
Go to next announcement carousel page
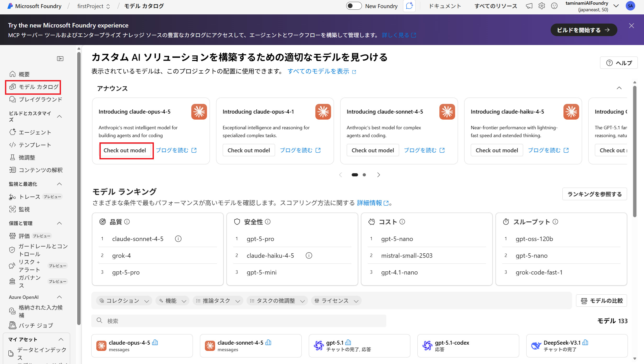(378, 175)
